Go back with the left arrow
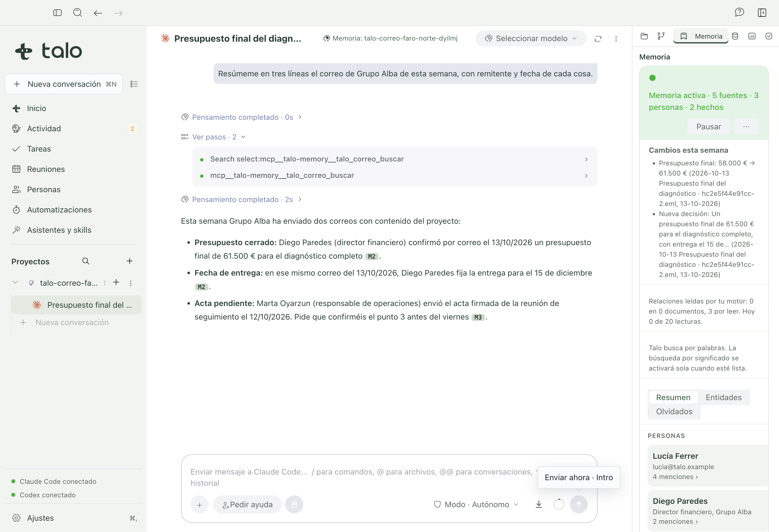779x532 pixels. click(98, 13)
